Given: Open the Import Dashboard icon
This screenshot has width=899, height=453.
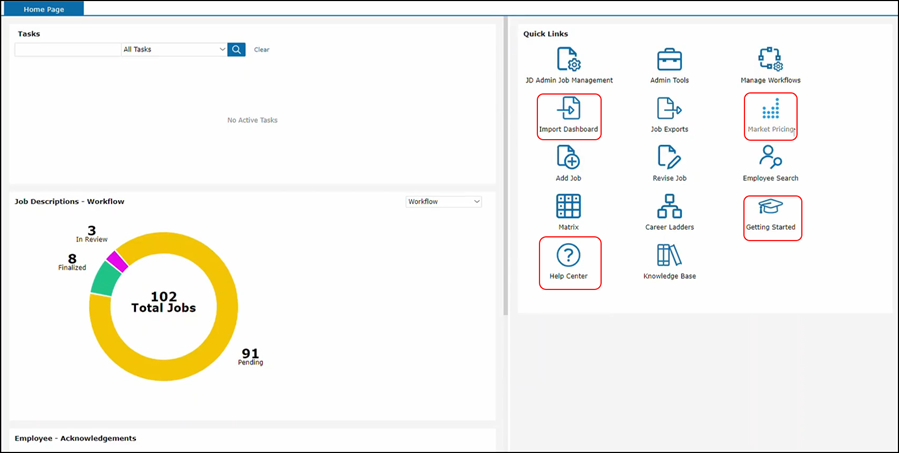Looking at the screenshot, I should click(568, 110).
